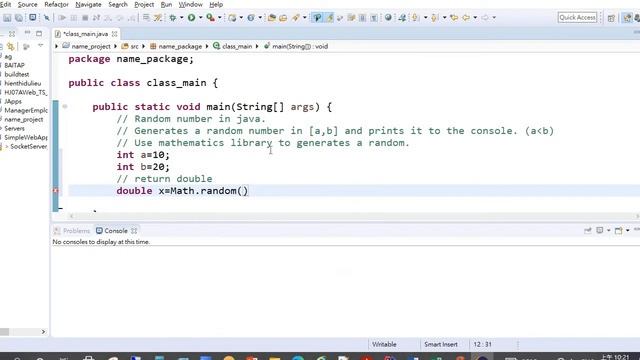Toggle Word Wrap toolbar button
Viewport: 640px width, 360px height.
(x=351, y=18)
